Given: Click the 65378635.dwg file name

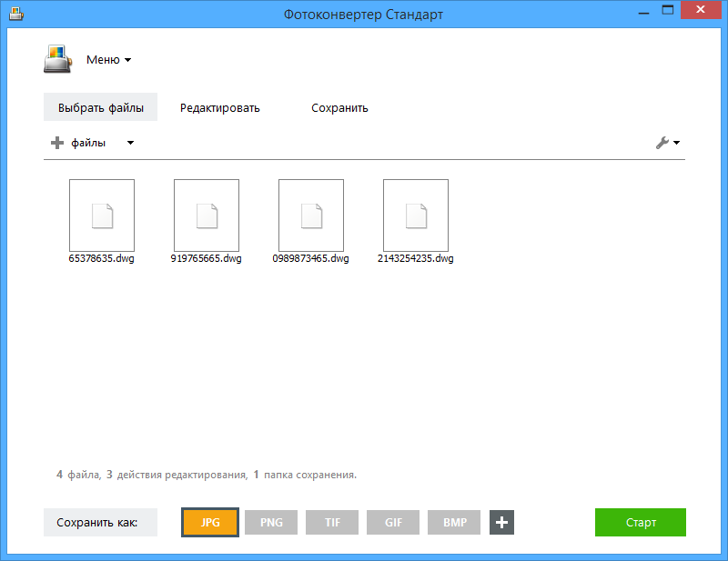Looking at the screenshot, I should (x=102, y=258).
